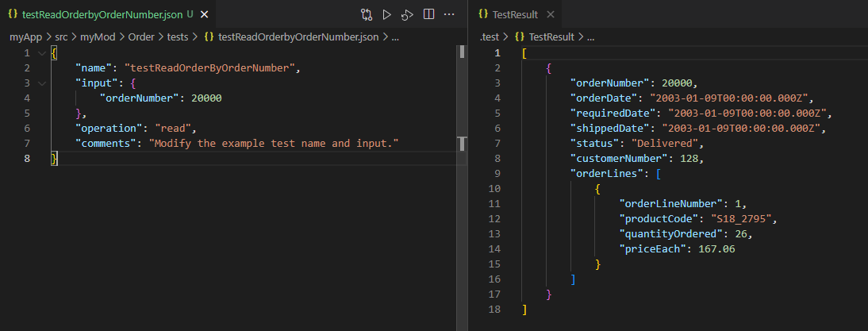This screenshot has width=868, height=331.
Task: Click line number 6 in left editor
Action: 27,129
